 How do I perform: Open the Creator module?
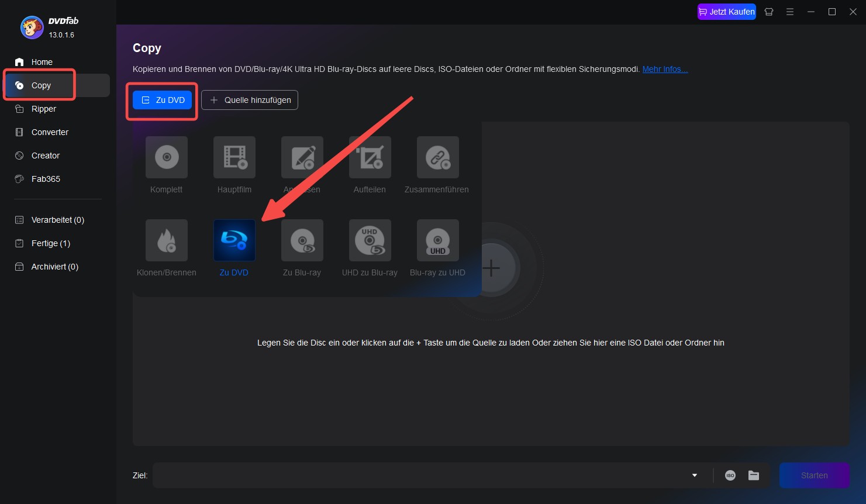[45, 156]
